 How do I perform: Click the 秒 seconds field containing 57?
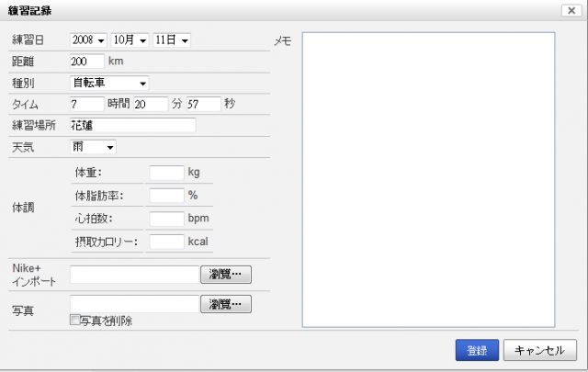tap(204, 104)
